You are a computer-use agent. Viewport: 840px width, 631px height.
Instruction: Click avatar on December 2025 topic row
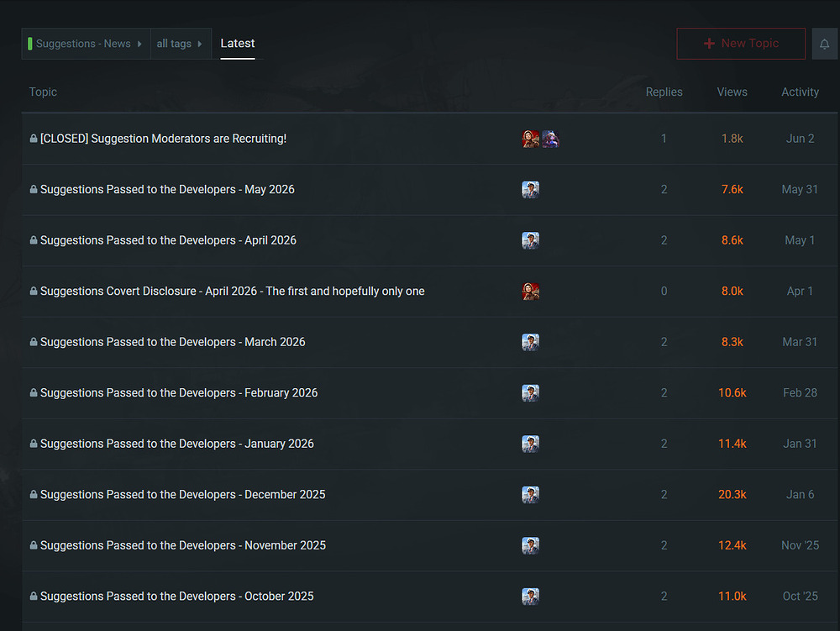[x=530, y=494]
